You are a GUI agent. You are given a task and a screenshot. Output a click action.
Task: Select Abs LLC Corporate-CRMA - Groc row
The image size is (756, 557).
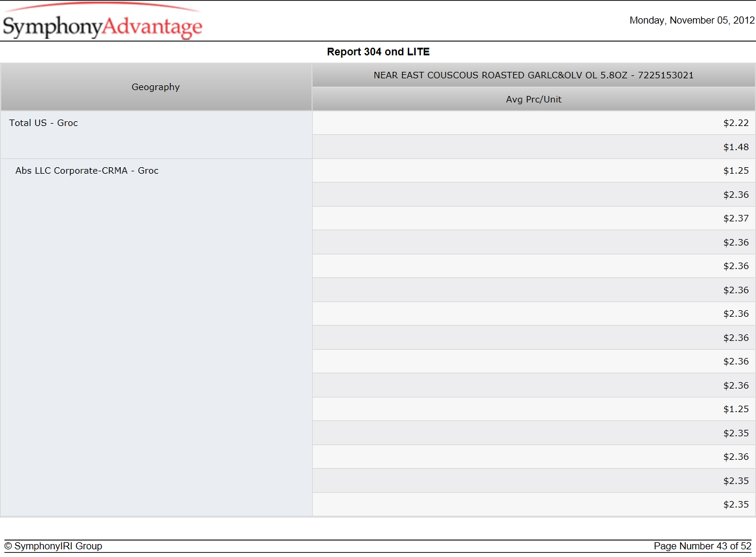tap(156, 337)
